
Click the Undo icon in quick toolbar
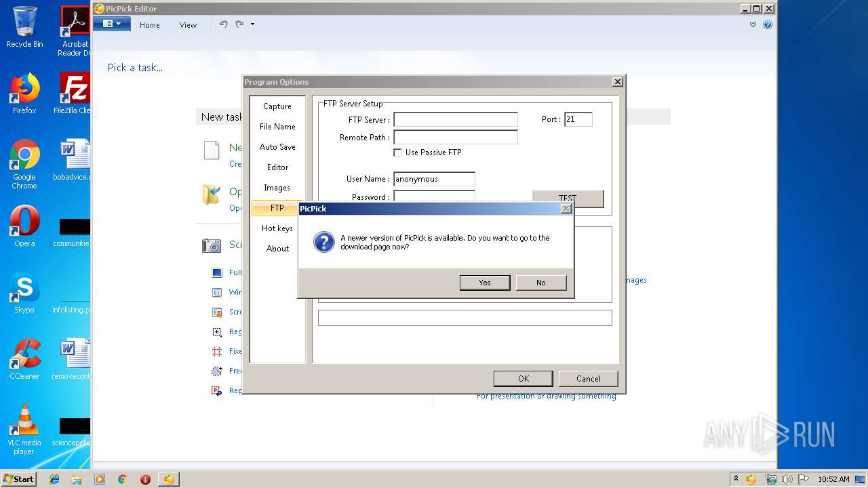[x=223, y=24]
